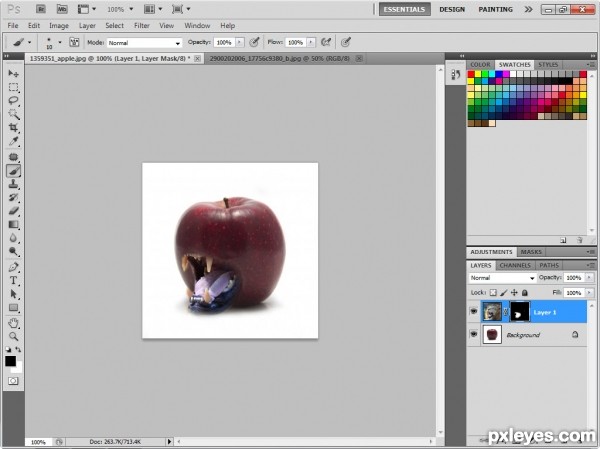This screenshot has height=449, width=600.
Task: Hide the Background layer eye
Action: click(x=474, y=334)
